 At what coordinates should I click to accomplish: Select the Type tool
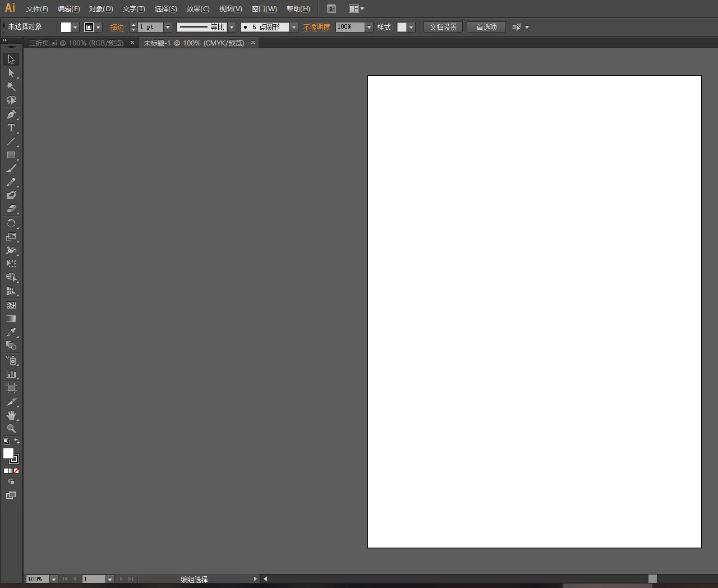click(11, 128)
